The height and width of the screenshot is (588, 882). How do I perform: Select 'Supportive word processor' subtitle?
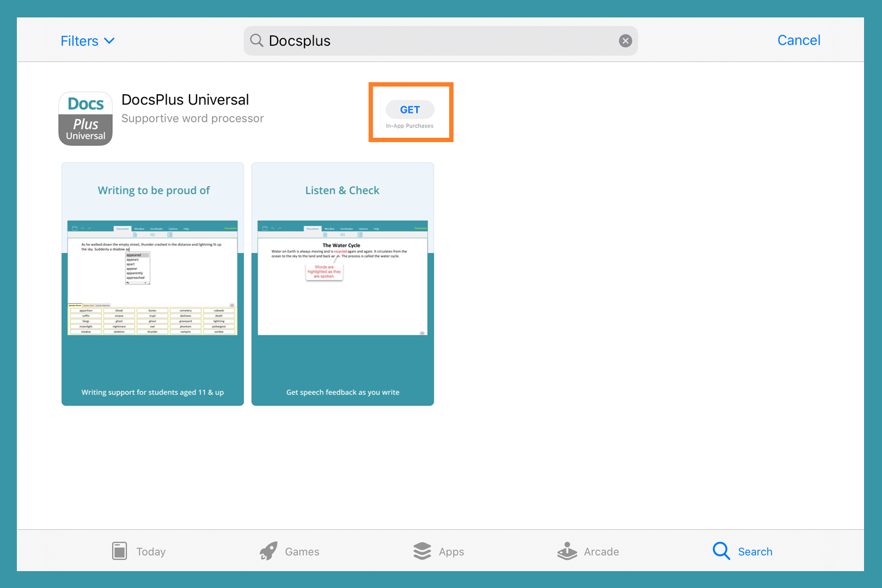[x=193, y=118]
